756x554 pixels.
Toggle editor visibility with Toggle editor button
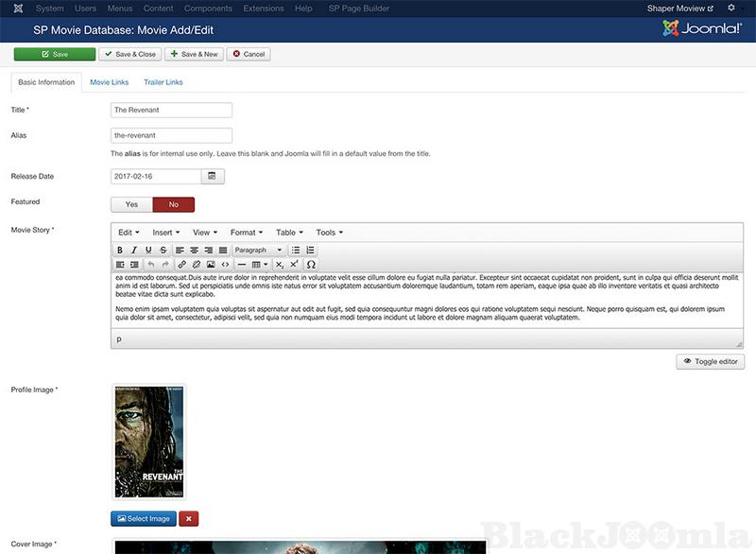[710, 361]
